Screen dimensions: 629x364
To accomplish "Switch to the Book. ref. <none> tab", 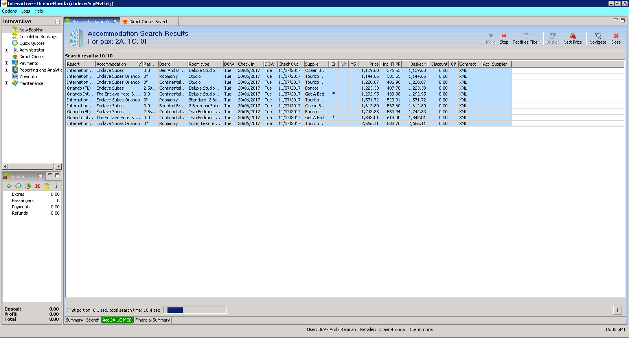I will (x=90, y=22).
